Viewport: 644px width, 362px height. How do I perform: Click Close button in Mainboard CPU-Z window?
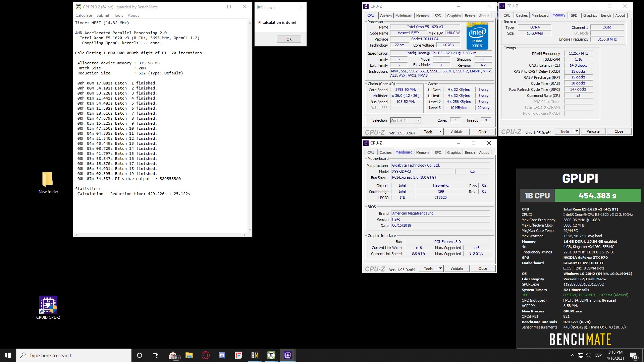tap(483, 268)
